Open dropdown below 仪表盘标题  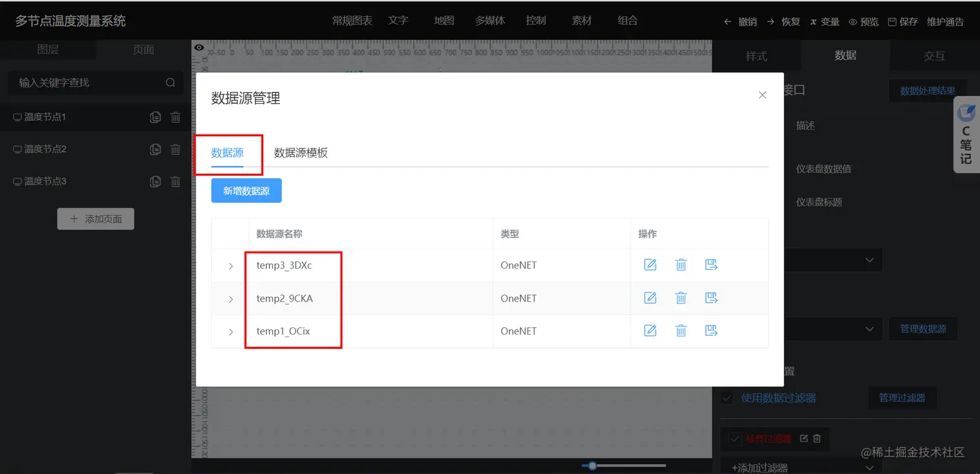(833, 259)
